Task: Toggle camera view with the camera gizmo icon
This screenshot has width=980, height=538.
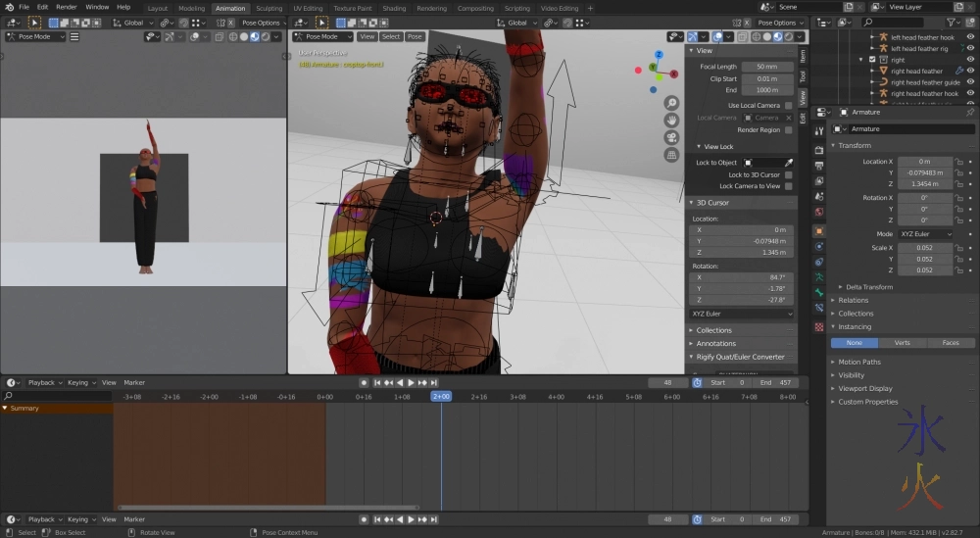Action: click(x=671, y=137)
